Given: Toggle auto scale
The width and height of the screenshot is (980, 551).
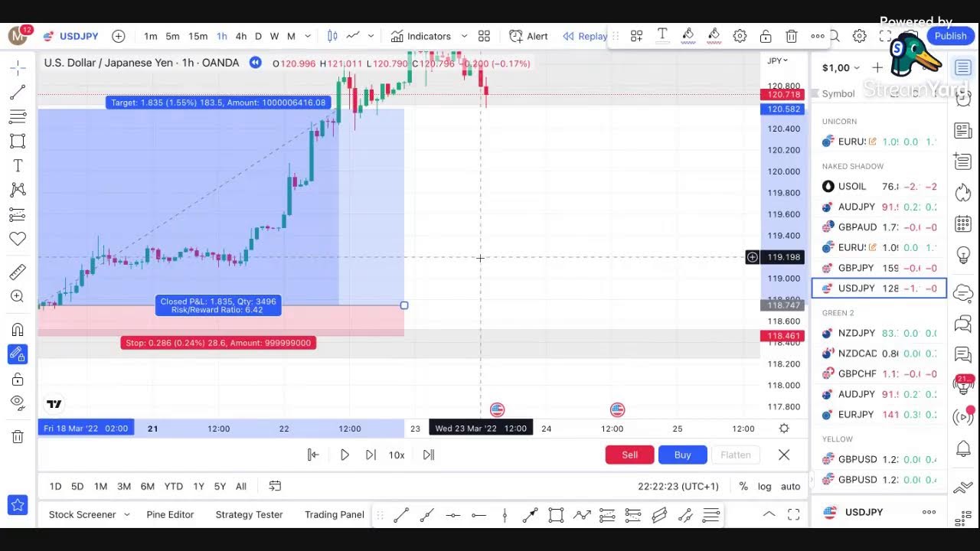Looking at the screenshot, I should click(791, 486).
